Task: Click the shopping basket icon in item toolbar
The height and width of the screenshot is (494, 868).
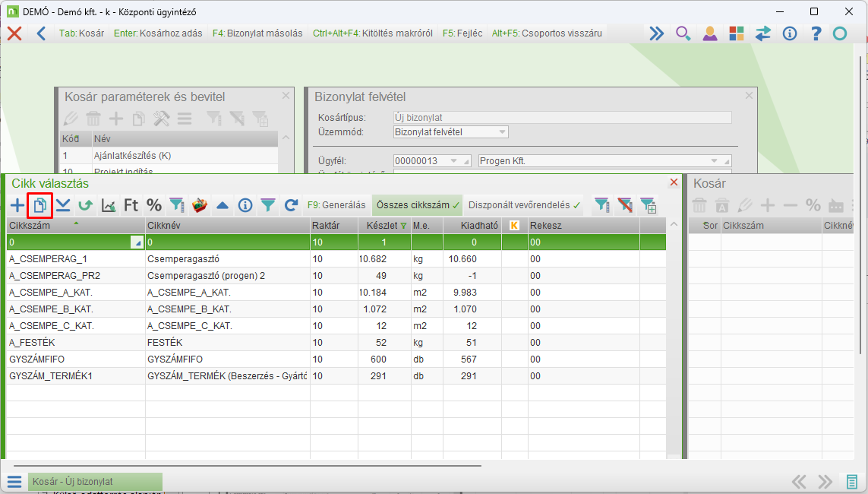Action: [200, 205]
